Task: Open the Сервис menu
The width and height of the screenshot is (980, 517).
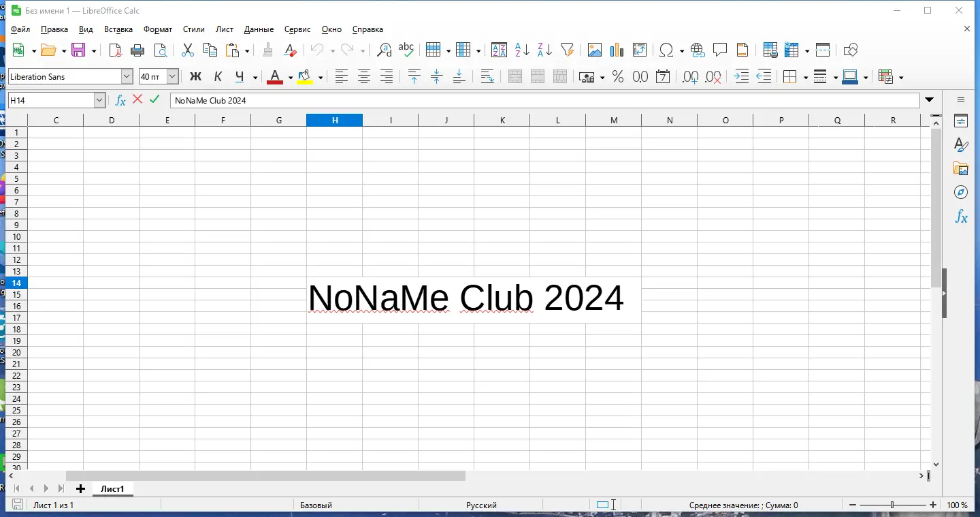Action: 297,29
